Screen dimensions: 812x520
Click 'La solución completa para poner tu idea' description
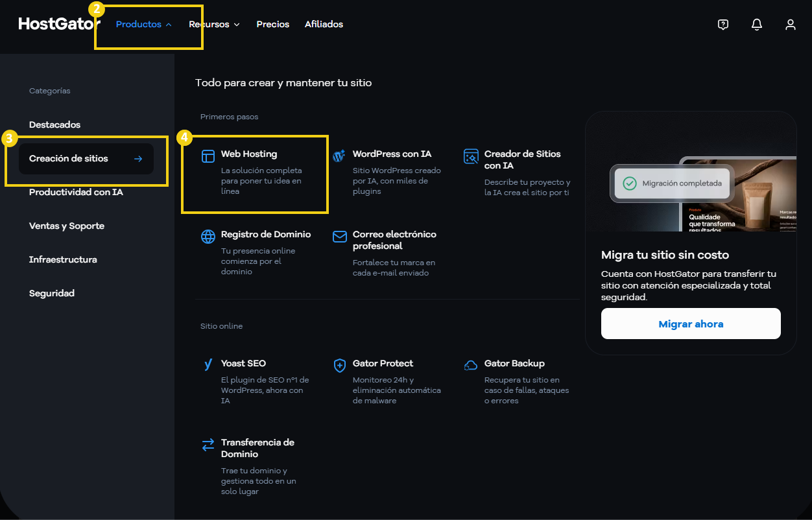click(x=261, y=181)
